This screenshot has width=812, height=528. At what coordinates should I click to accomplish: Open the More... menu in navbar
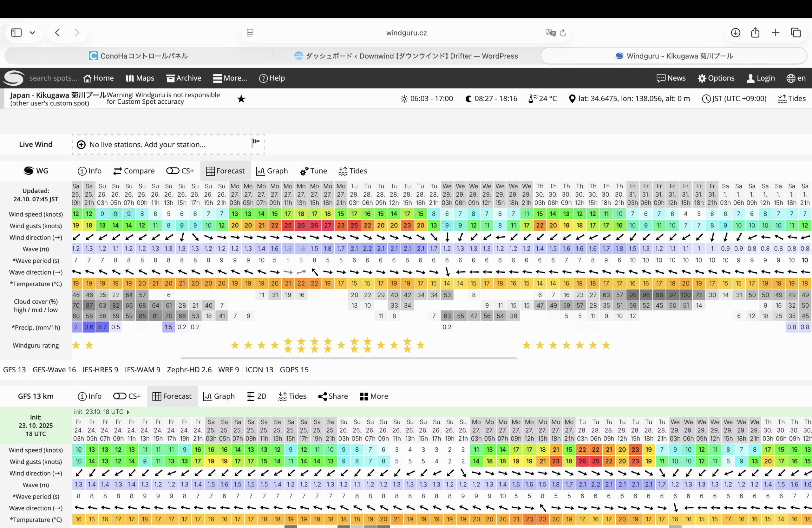coord(230,78)
